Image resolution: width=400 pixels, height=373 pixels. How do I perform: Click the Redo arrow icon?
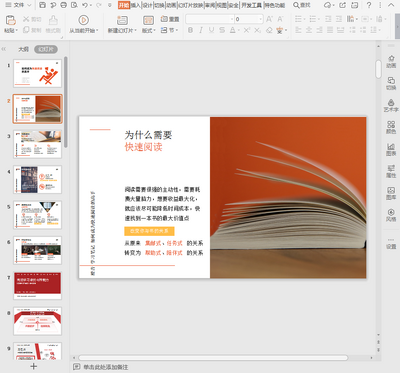click(x=98, y=5)
